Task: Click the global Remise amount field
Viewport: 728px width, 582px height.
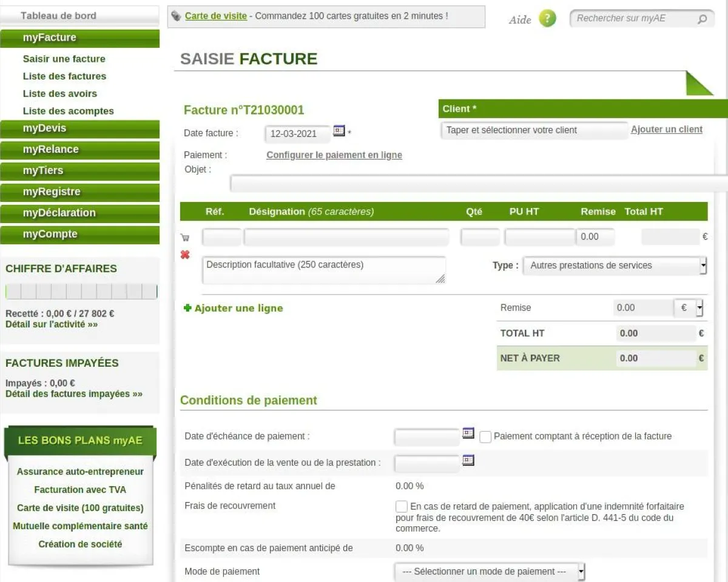Action: 643,308
